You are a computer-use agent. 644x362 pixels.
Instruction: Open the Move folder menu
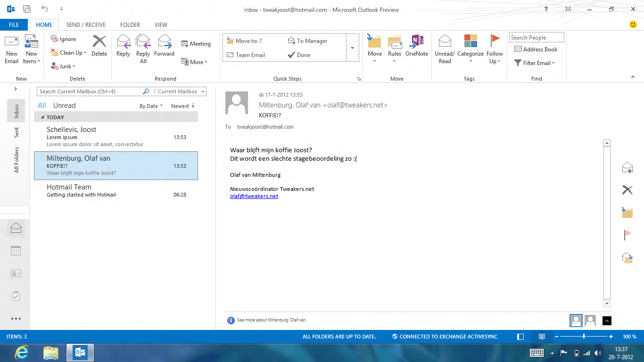[375, 49]
